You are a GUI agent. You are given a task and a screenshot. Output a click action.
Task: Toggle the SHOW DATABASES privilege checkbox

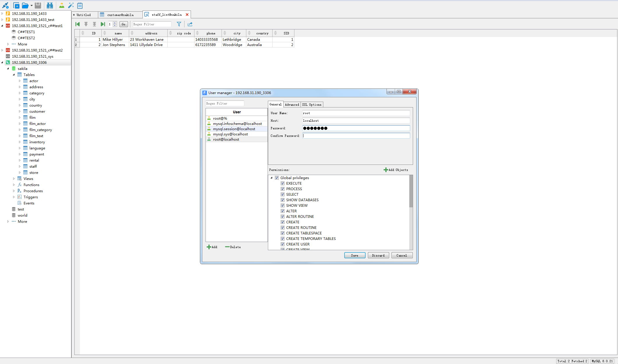point(282,200)
